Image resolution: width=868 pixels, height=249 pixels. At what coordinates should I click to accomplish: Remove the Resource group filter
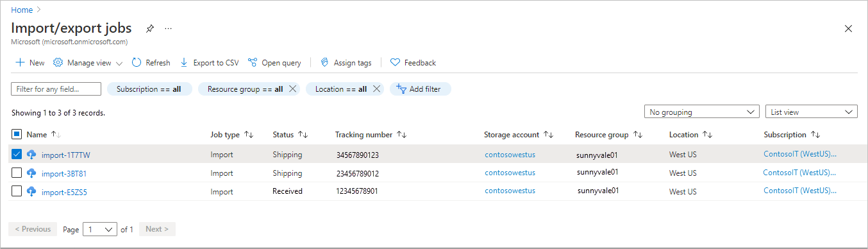pos(293,89)
